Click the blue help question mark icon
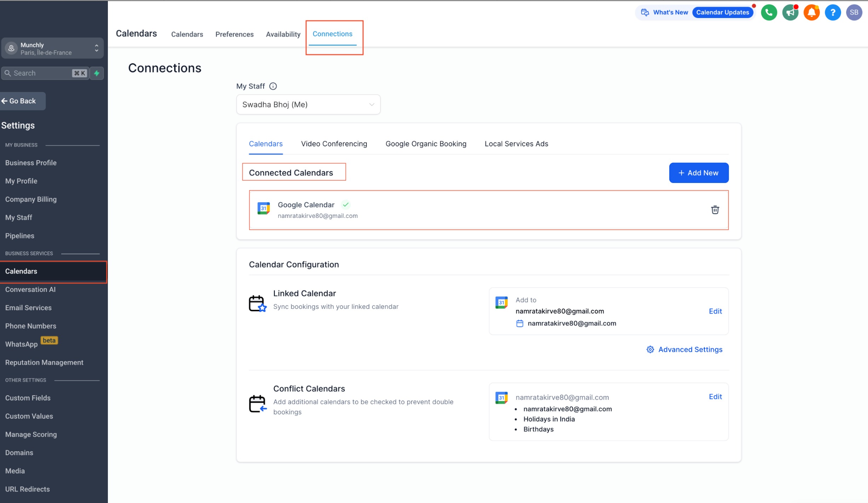 833,13
